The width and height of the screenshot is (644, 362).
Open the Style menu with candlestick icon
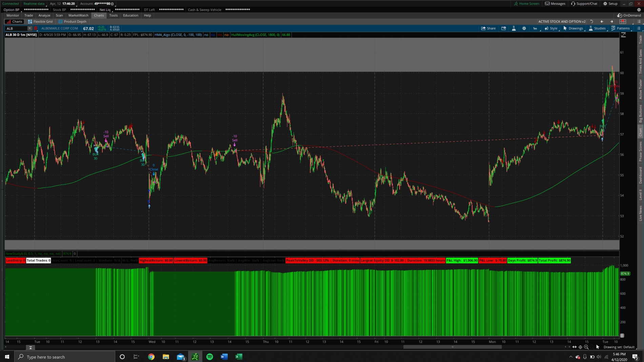pos(551,28)
